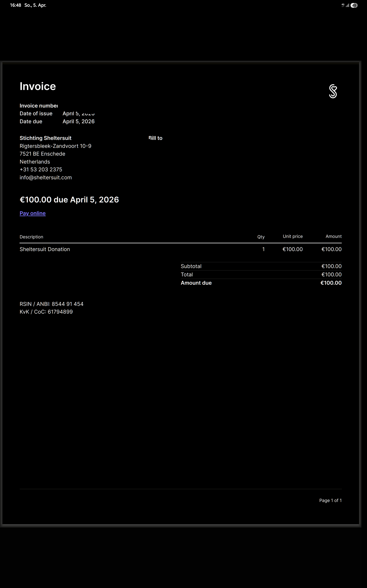Open the Pay online link
The width and height of the screenshot is (367, 588).
(x=33, y=213)
